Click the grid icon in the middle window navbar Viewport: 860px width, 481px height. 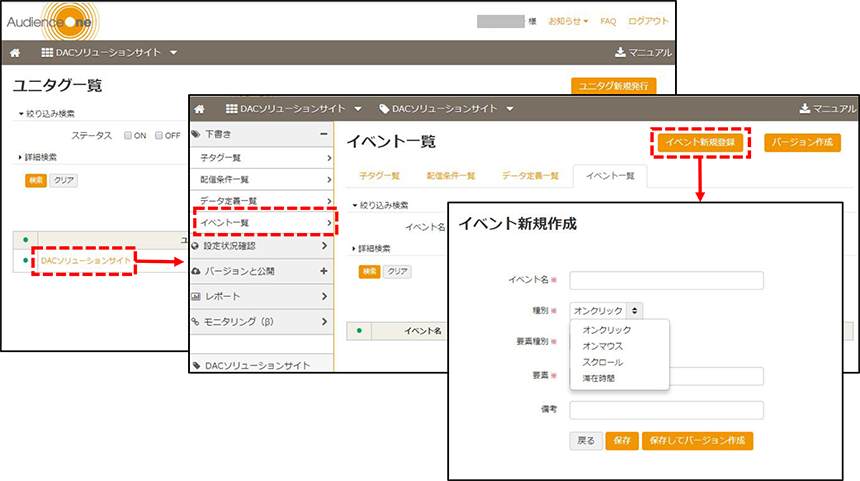pos(232,109)
